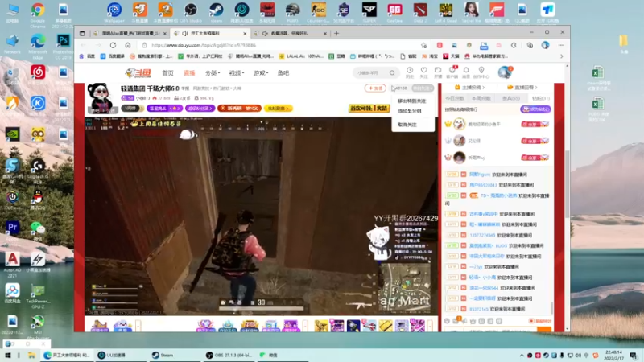Expand 分类 category dropdown
The image size is (644, 362).
(213, 73)
